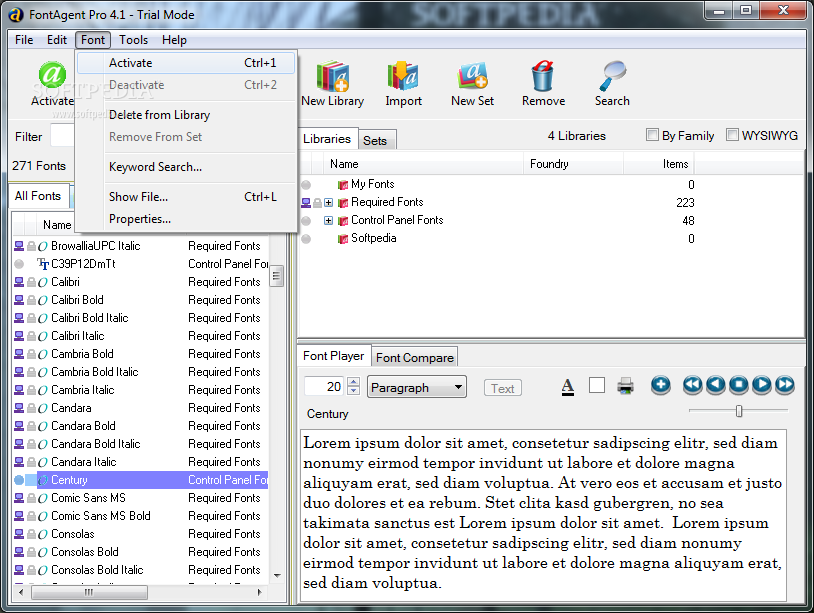Enable the By Family checkbox

pyautogui.click(x=652, y=135)
